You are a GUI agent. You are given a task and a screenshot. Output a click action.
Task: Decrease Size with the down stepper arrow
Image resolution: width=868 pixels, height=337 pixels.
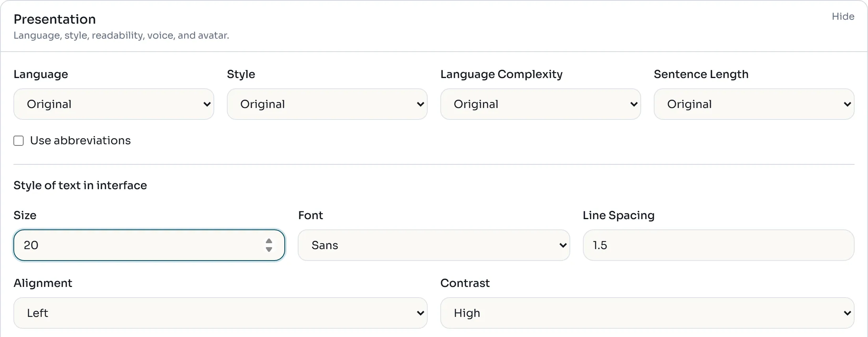(x=269, y=249)
